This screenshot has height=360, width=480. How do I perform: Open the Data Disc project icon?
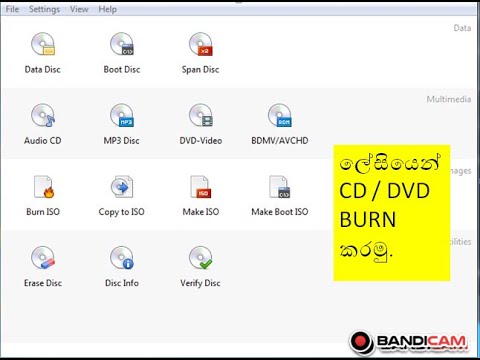(x=43, y=44)
